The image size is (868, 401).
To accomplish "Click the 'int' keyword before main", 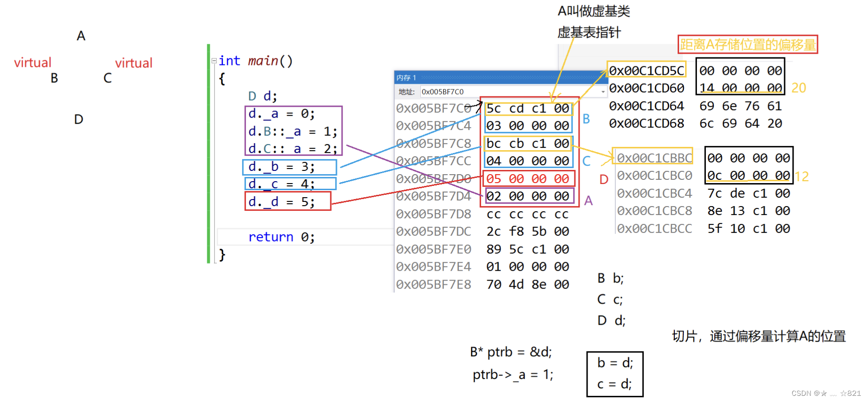I will tap(229, 61).
